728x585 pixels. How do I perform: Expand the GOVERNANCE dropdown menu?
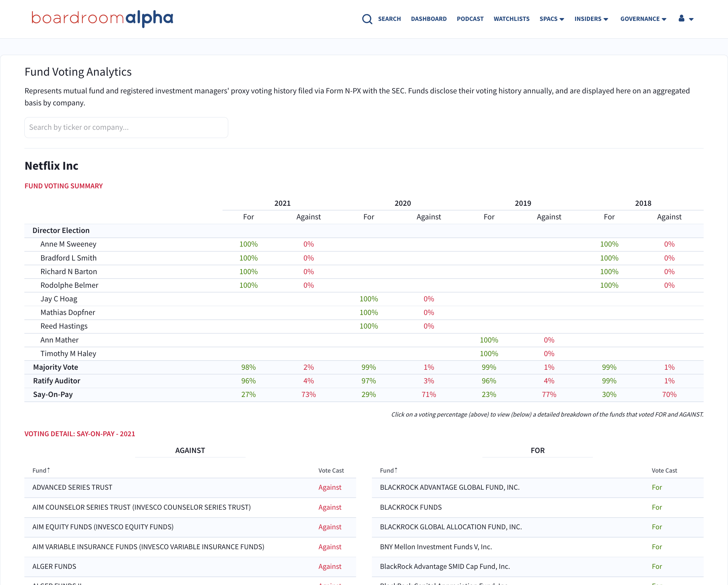click(643, 19)
